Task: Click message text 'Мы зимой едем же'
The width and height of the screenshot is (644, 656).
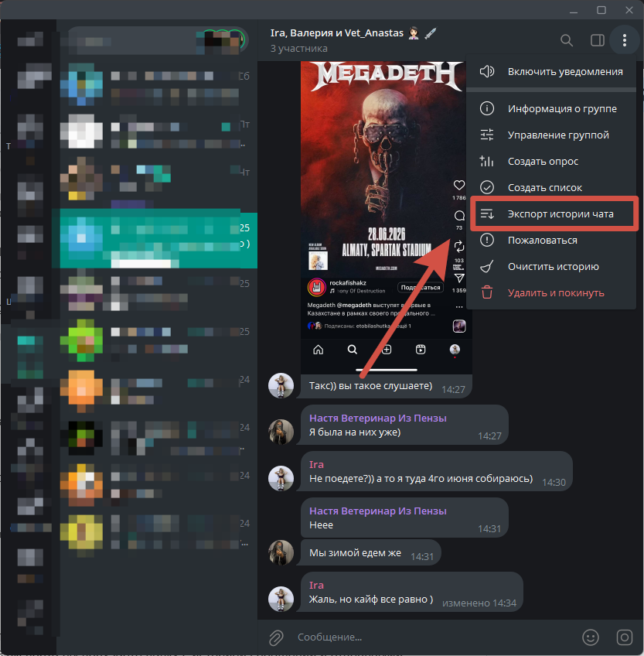Action: click(x=355, y=552)
